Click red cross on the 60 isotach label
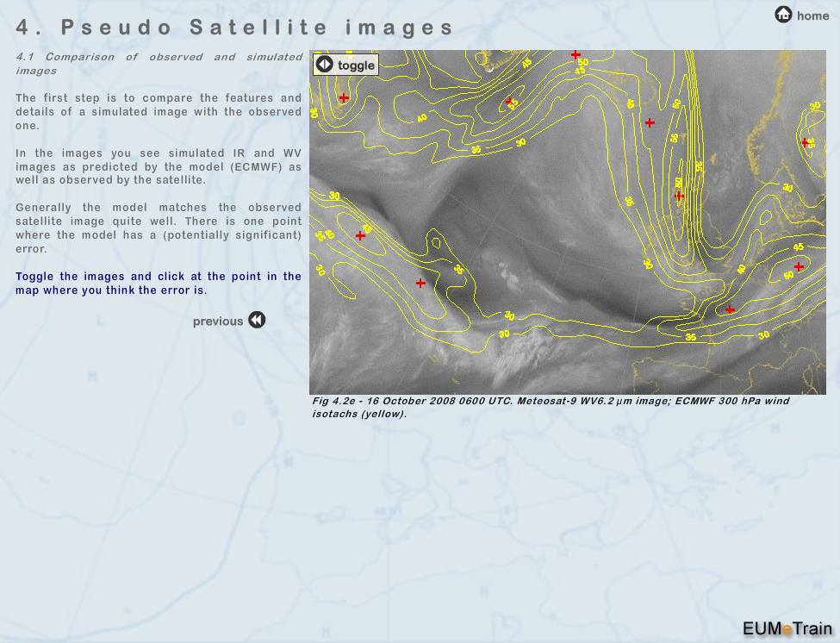This screenshot has height=643, width=840. coord(679,196)
